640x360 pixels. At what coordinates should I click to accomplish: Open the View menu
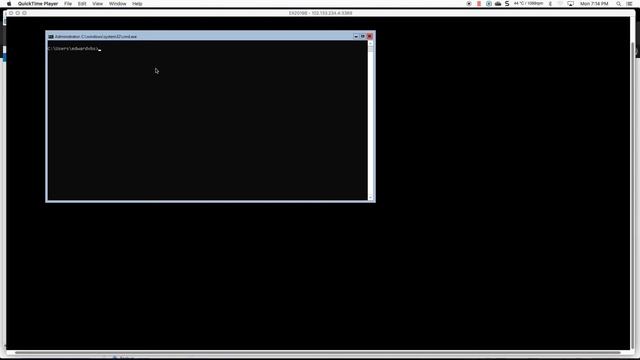click(x=98, y=4)
